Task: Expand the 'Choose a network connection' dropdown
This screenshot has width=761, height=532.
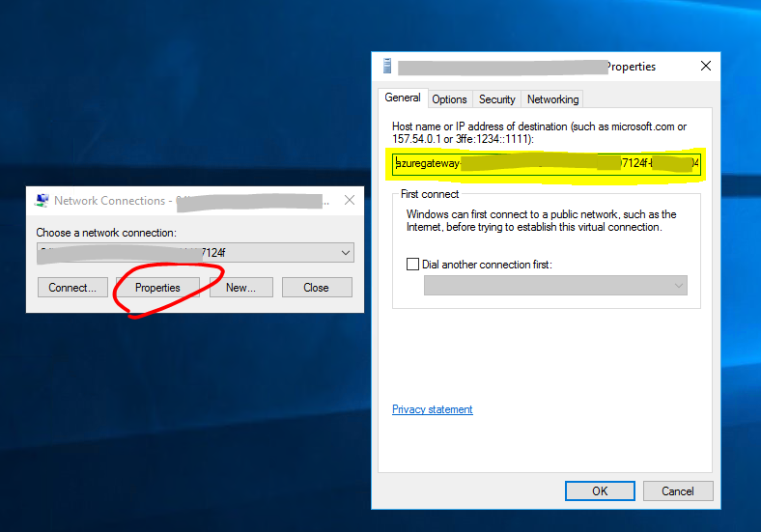Action: pos(346,253)
